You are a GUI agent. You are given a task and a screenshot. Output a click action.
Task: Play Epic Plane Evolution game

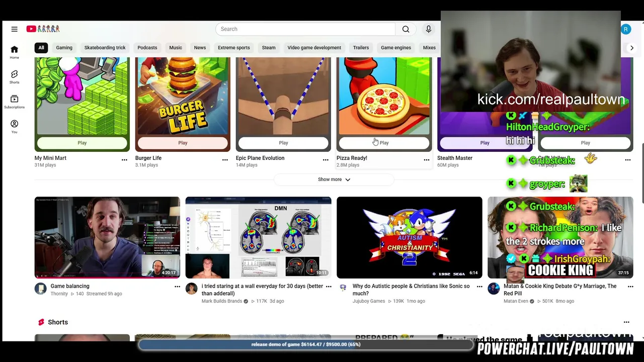(283, 143)
